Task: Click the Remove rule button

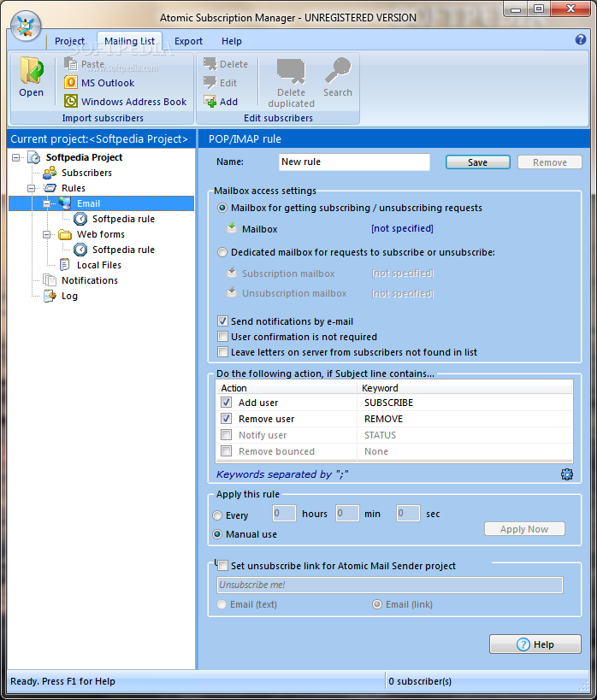Action: (550, 162)
